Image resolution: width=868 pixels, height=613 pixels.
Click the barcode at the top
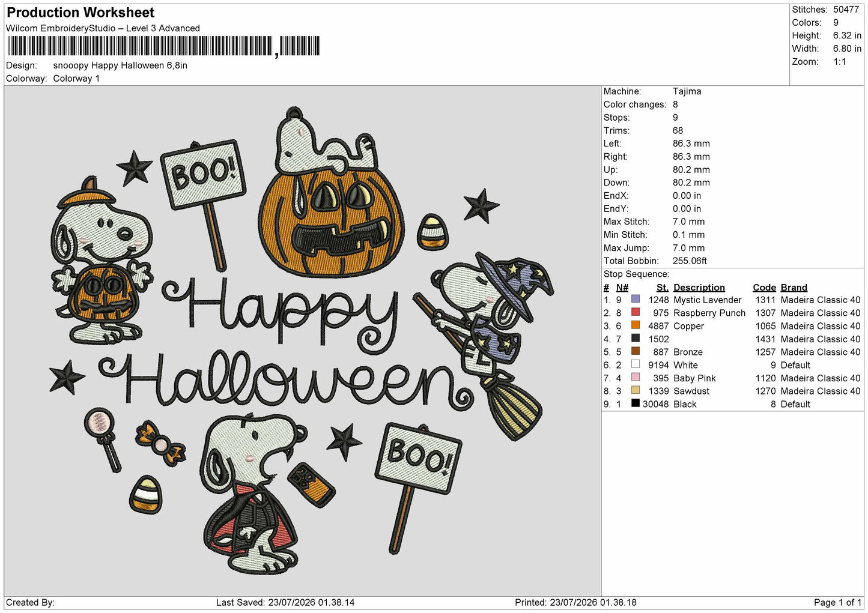(164, 46)
